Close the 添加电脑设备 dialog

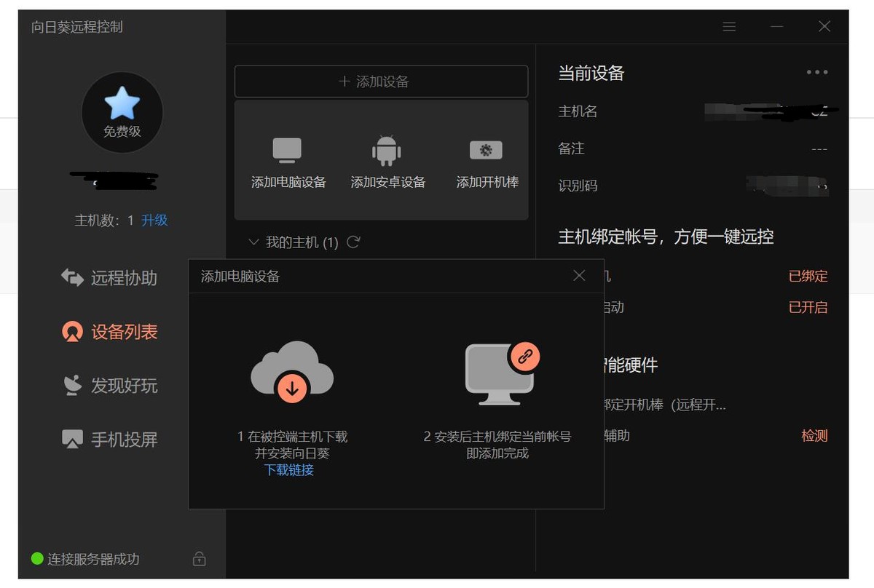(x=579, y=275)
